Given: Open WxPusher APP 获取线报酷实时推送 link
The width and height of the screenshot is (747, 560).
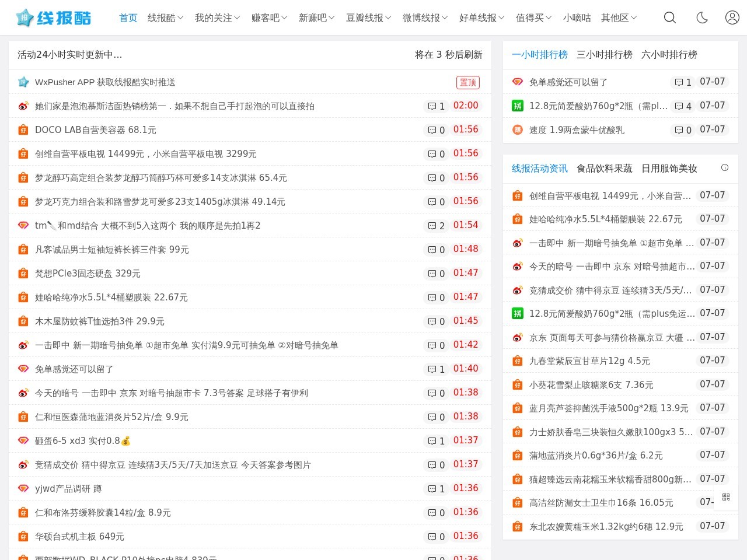Looking at the screenshot, I should (105, 82).
